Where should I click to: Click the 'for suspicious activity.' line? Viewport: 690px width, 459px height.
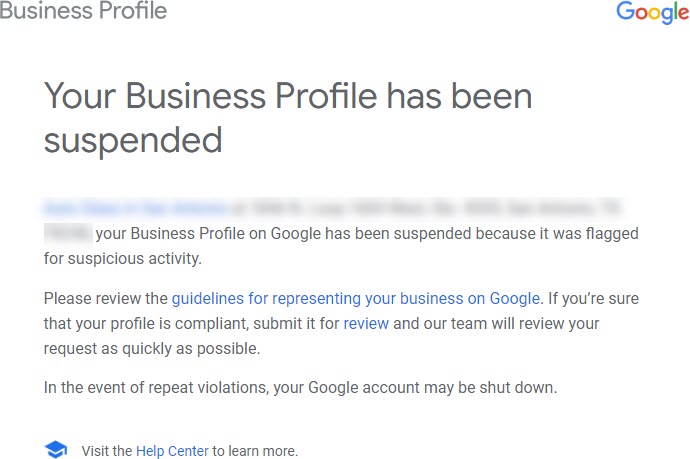point(123,258)
